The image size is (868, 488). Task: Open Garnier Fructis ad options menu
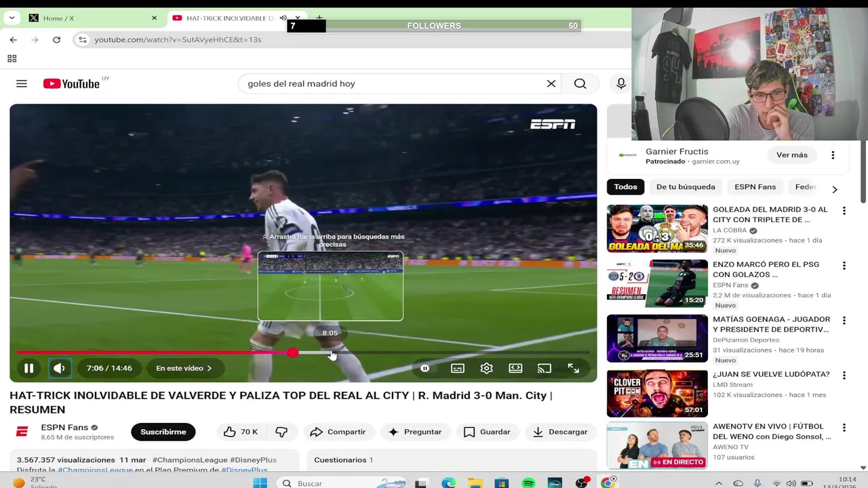pos(833,155)
